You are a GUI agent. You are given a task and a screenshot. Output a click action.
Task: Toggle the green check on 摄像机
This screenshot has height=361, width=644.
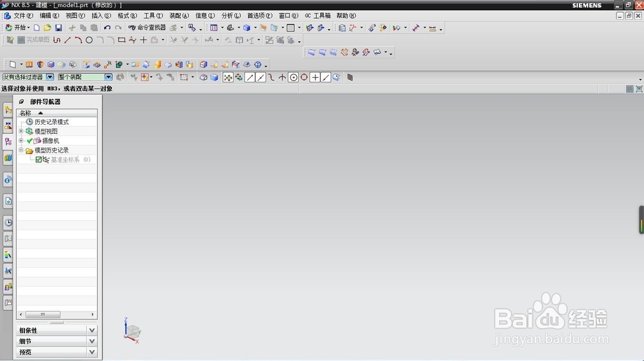pyautogui.click(x=30, y=141)
